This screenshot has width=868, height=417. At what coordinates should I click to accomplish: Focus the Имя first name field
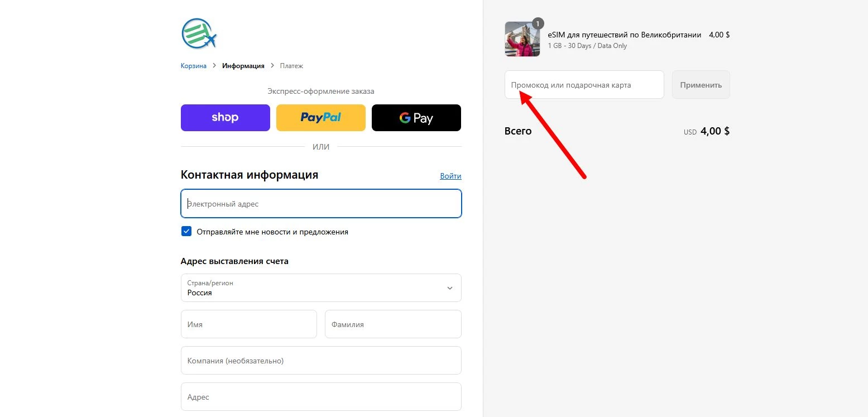tap(248, 324)
